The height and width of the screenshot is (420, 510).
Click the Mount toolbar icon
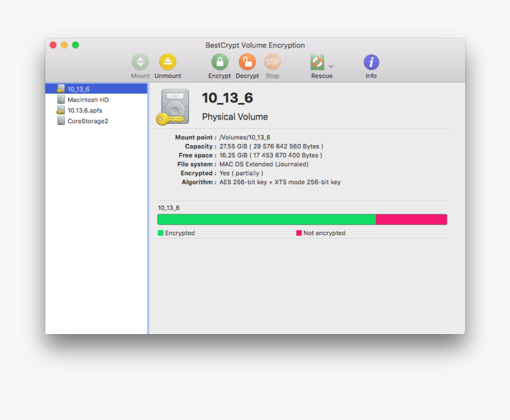point(140,62)
